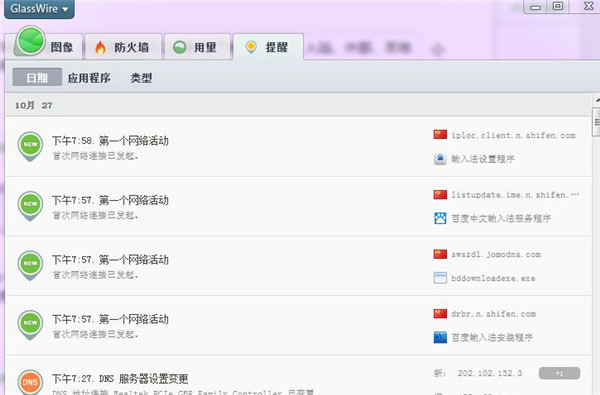Switch to the 防火墙 tab

123,47
